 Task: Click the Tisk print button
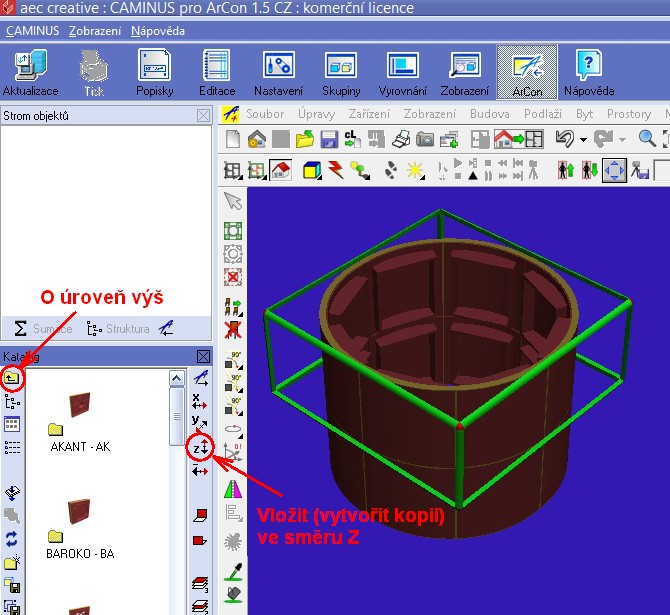(94, 73)
